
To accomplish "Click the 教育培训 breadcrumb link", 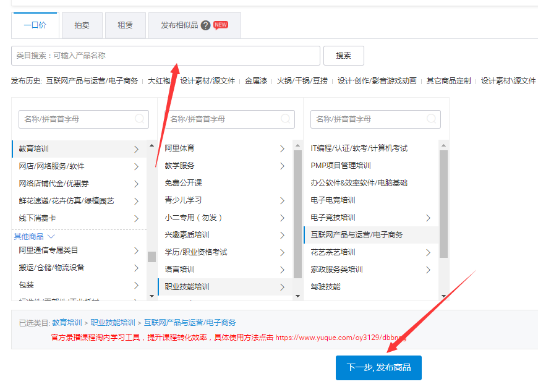I will [67, 323].
